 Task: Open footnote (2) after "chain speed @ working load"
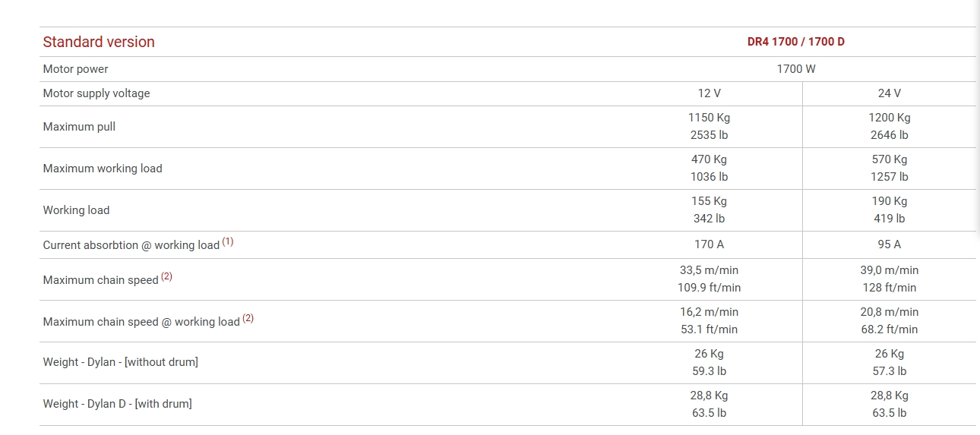[248, 319]
